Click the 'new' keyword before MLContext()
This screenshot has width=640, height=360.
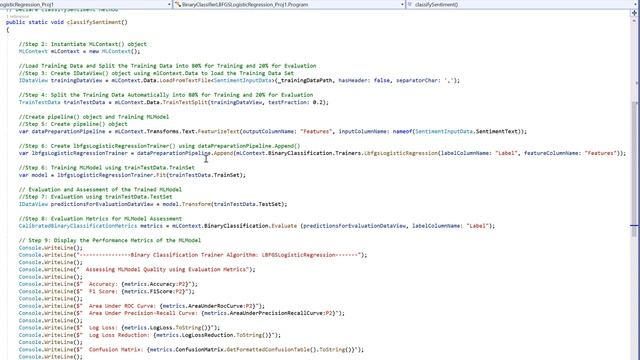click(x=94, y=51)
